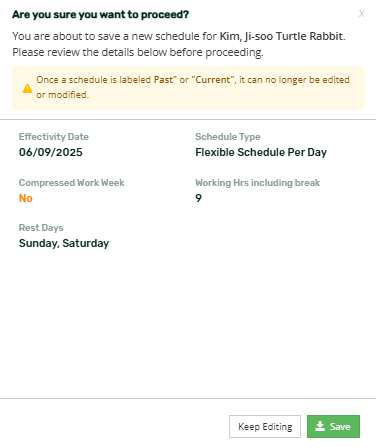Click the Rest Days label
The image size is (376, 448).
click(41, 228)
